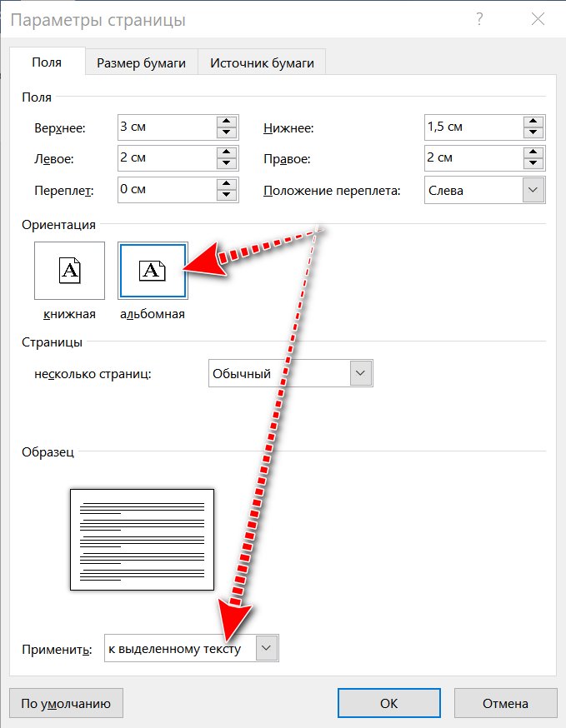This screenshot has height=728, width=566.
Task: Switch to the Источник бумаги tab
Action: (x=262, y=62)
